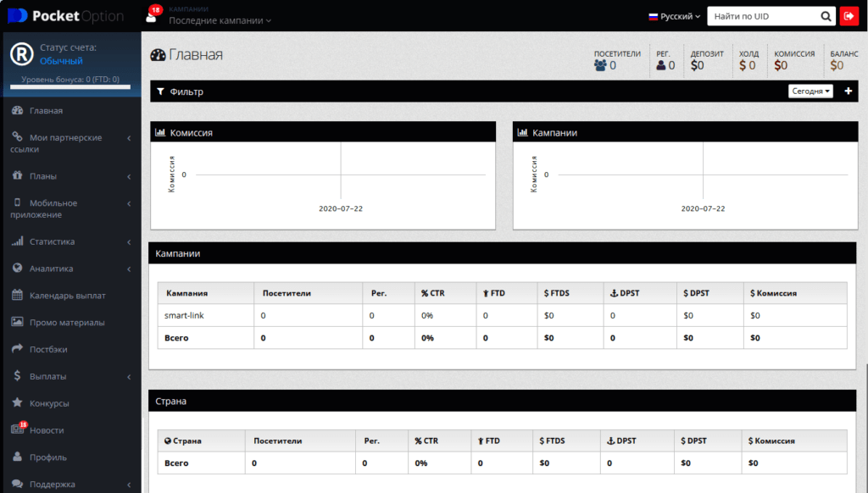The width and height of the screenshot is (868, 493).
Task: Open the Russian language dropdown
Action: [675, 16]
